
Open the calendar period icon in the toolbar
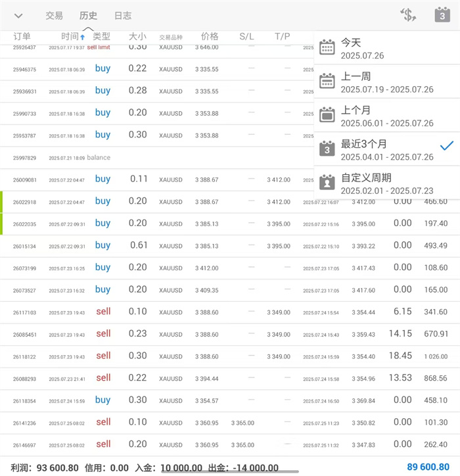[x=442, y=15]
